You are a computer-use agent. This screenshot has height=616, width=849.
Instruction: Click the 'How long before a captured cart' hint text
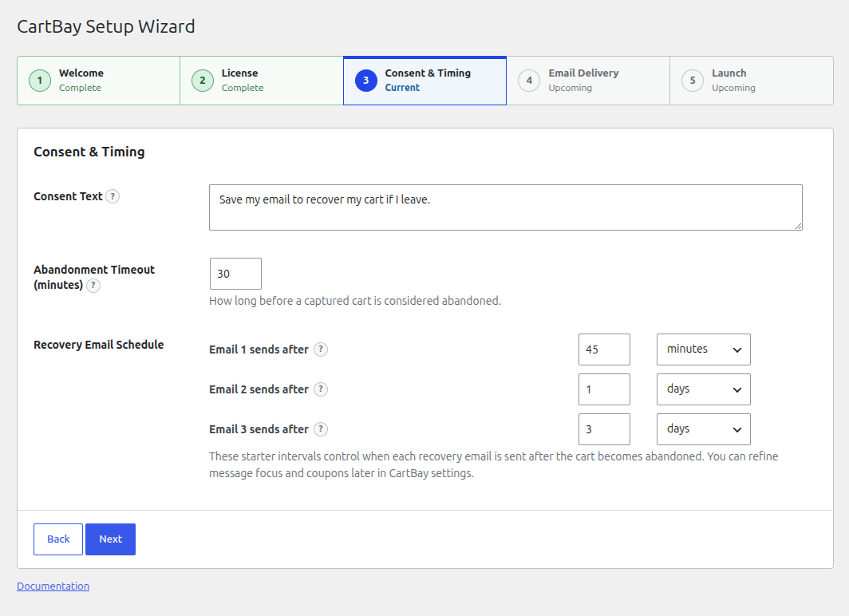[355, 301]
